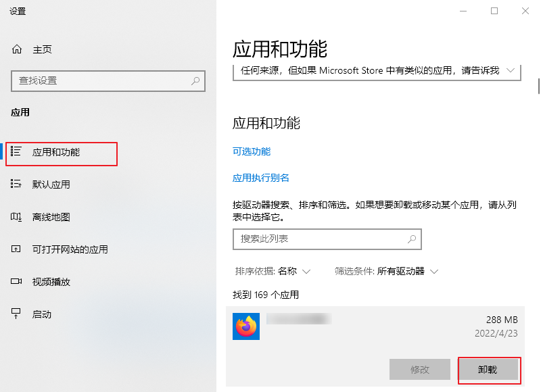
Task: Click the 找到 169 个应用 text
Action: click(x=266, y=295)
